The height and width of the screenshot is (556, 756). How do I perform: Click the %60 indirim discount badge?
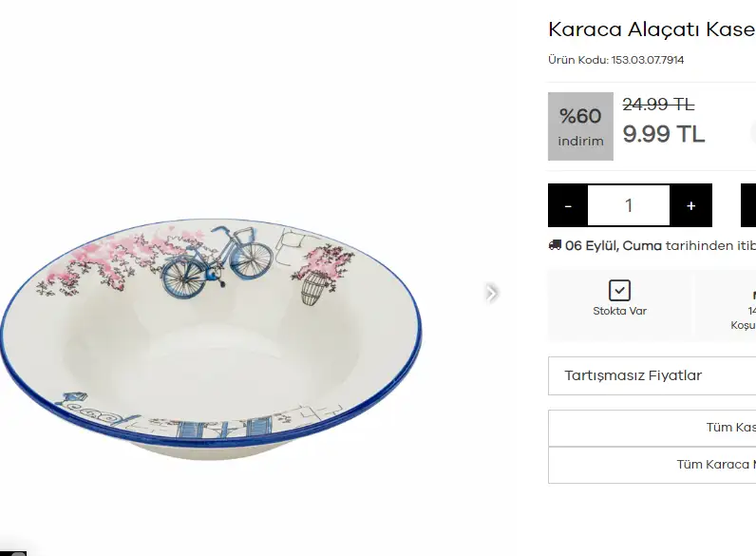(580, 126)
